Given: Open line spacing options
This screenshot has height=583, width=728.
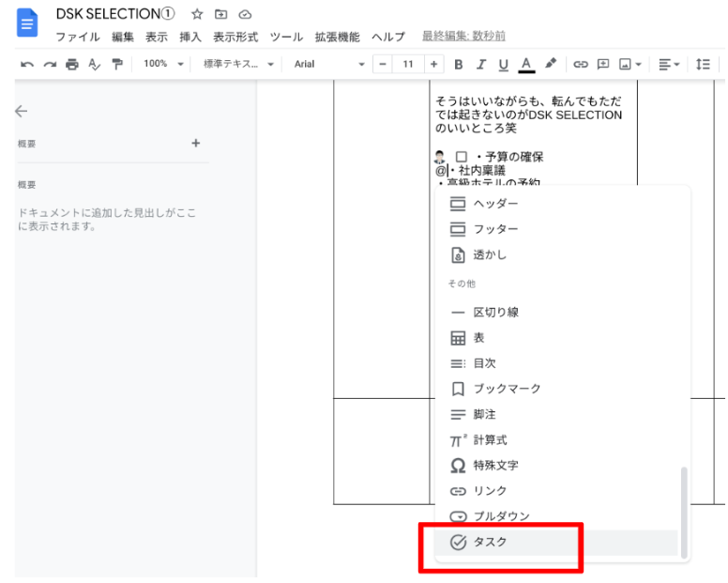Looking at the screenshot, I should pyautogui.click(x=703, y=64).
